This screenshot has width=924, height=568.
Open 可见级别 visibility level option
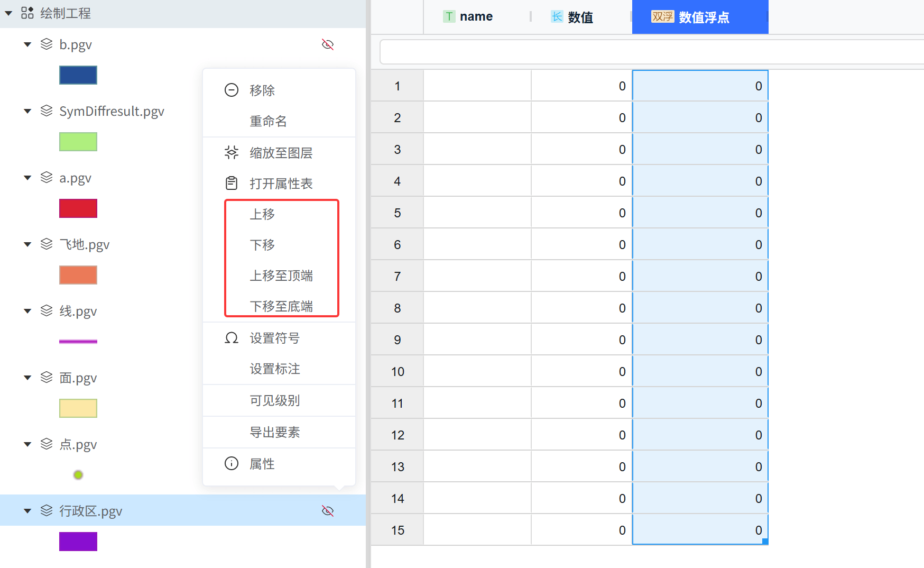pyautogui.click(x=274, y=400)
